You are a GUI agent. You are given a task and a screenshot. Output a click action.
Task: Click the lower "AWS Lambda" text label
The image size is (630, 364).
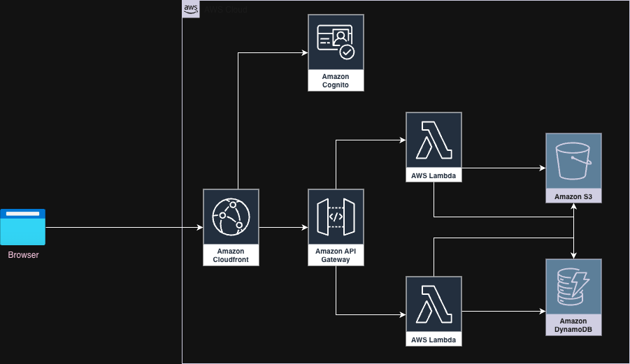click(x=434, y=340)
